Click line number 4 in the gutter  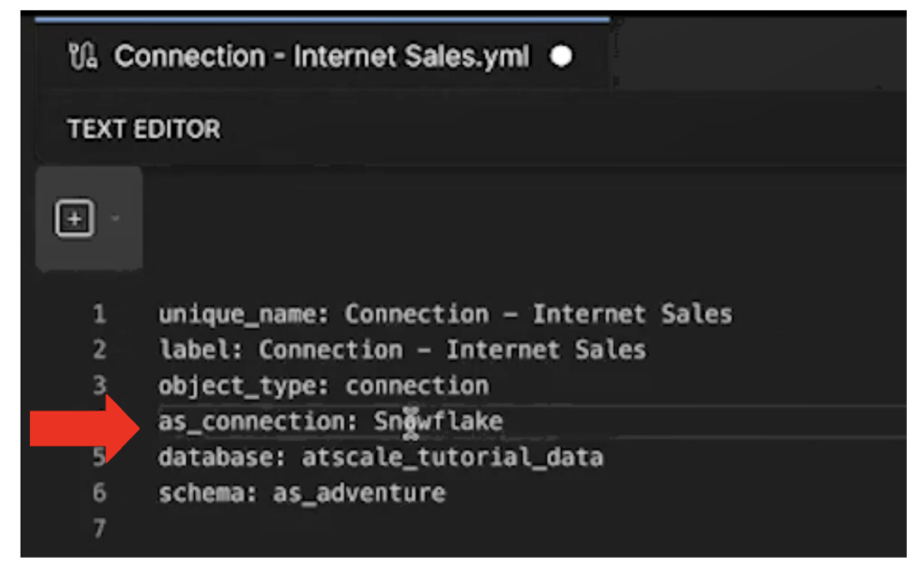[99, 421]
